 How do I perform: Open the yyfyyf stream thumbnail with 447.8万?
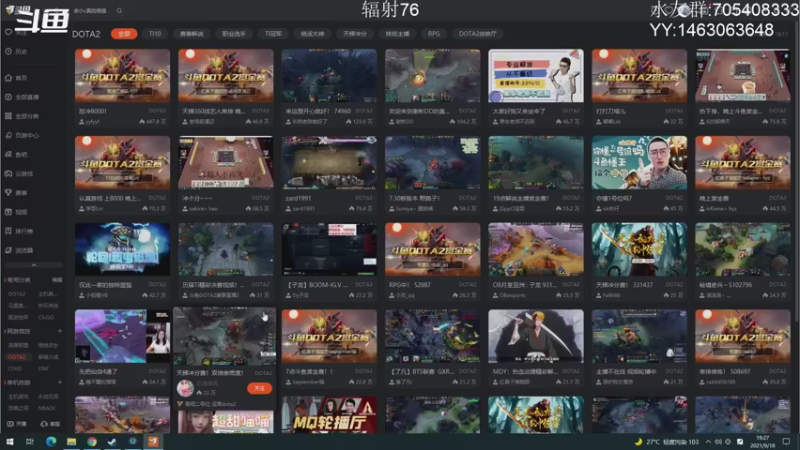tap(122, 76)
